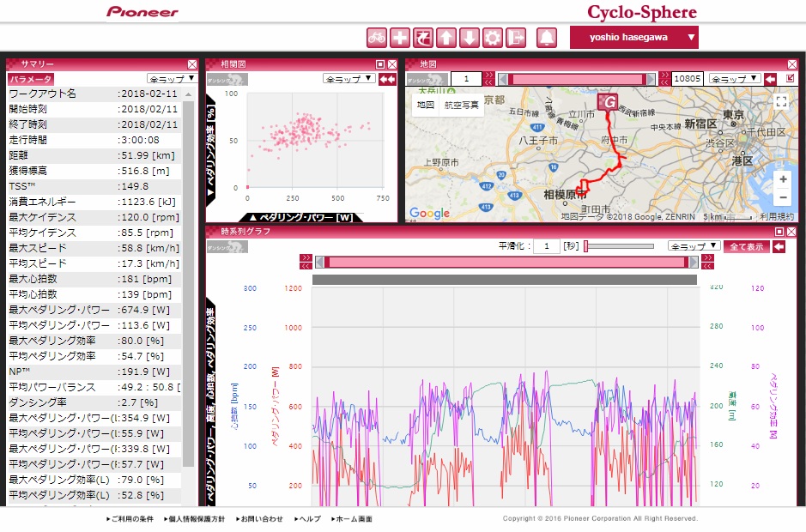This screenshot has height=532, width=806.
Task: Maximize the 相関図 correlation panel
Action: point(380,64)
